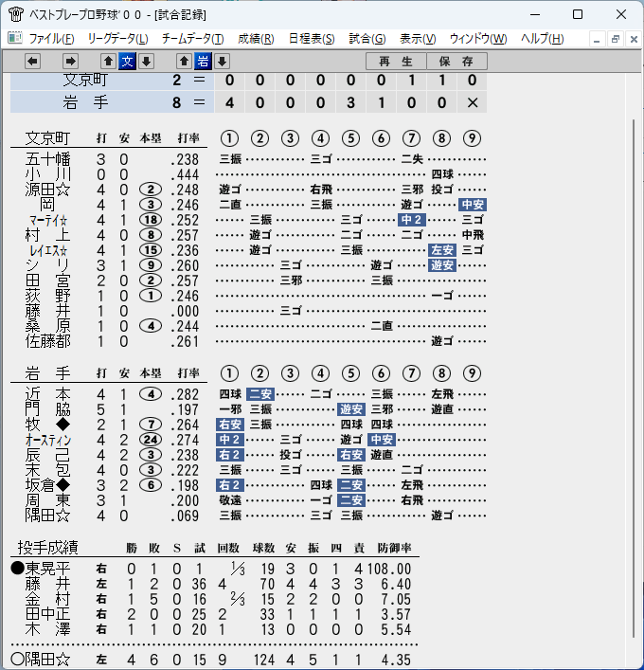Save the record with 保存 button
Viewport: 644px width, 670px height.
(x=456, y=62)
